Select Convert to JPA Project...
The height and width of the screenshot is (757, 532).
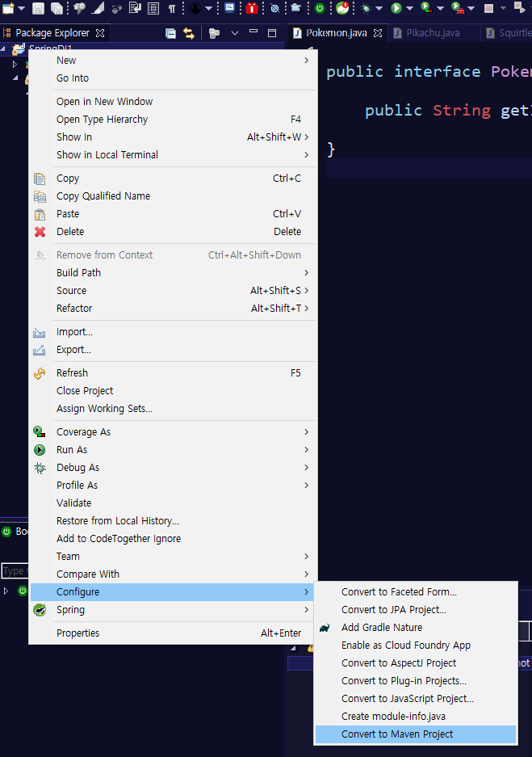click(416, 610)
